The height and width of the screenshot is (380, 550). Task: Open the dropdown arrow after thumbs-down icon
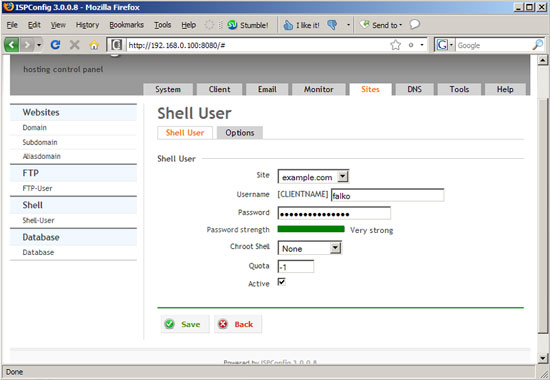pos(348,25)
